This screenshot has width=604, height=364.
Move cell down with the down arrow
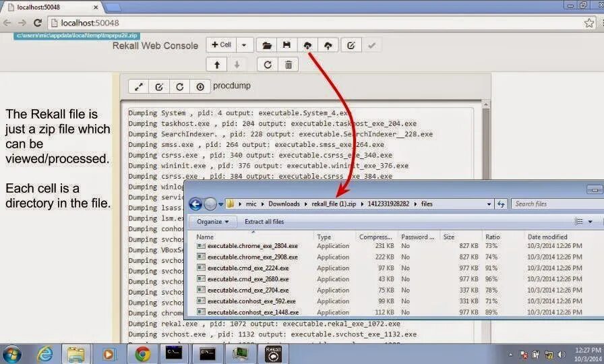(x=237, y=64)
